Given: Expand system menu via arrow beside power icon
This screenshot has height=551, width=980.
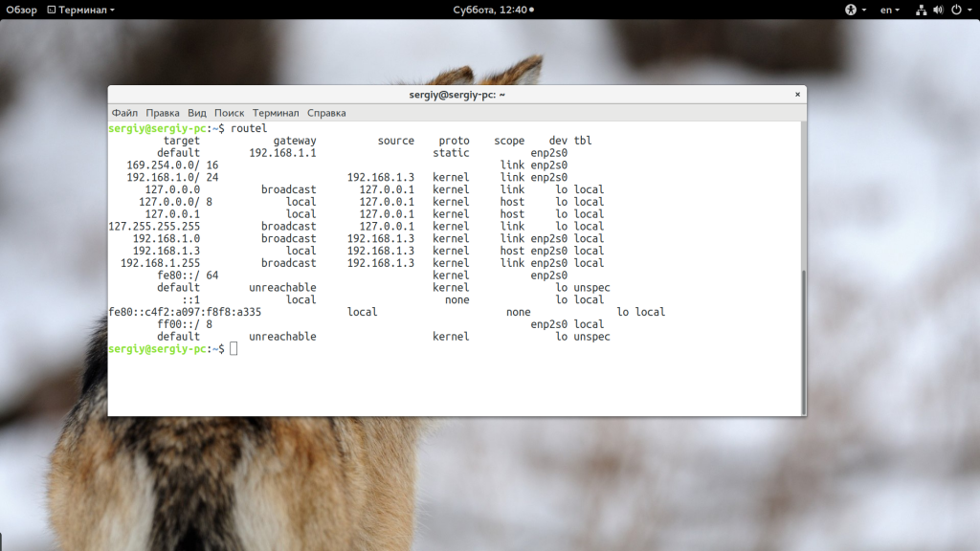Looking at the screenshot, I should pos(969,10).
